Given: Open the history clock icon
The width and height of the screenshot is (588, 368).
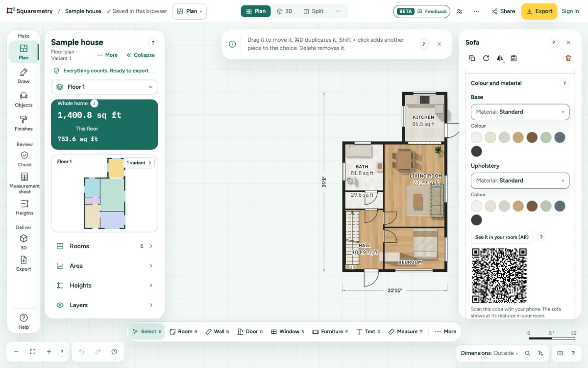Looking at the screenshot, I should pyautogui.click(x=114, y=352).
